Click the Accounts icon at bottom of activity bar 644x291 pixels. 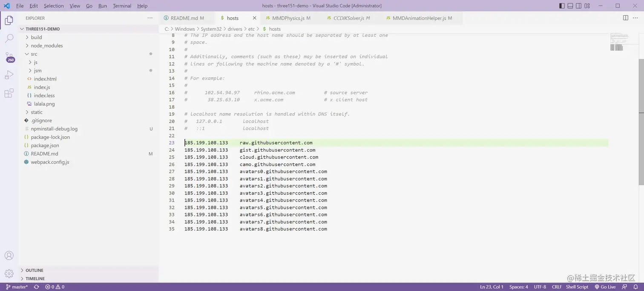pyautogui.click(x=9, y=255)
